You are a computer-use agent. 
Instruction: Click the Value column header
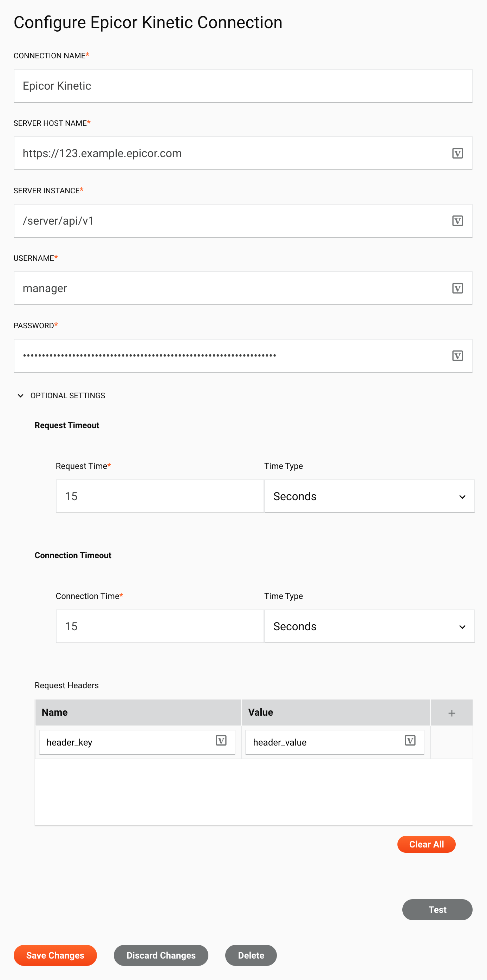coord(336,713)
